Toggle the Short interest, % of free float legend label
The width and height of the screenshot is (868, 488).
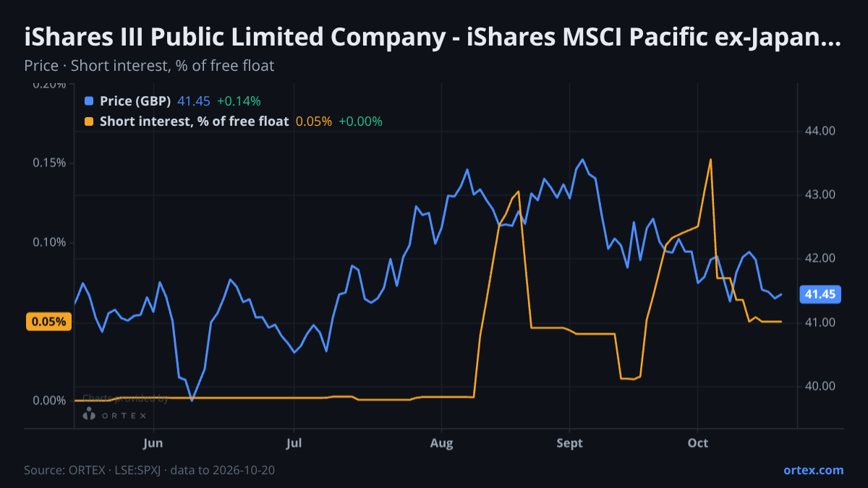[194, 121]
